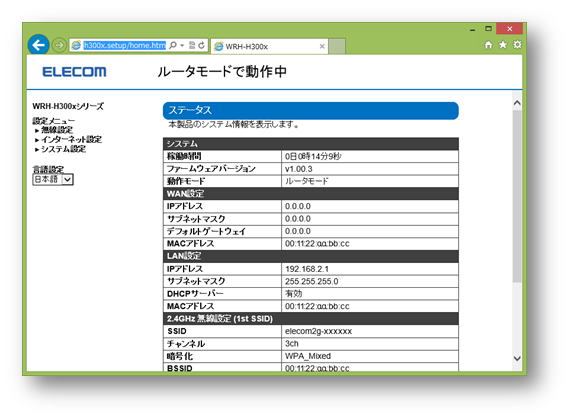Click the h300x.setup/home.htm address field
Viewport: 569px width, 418px height.
click(x=124, y=45)
